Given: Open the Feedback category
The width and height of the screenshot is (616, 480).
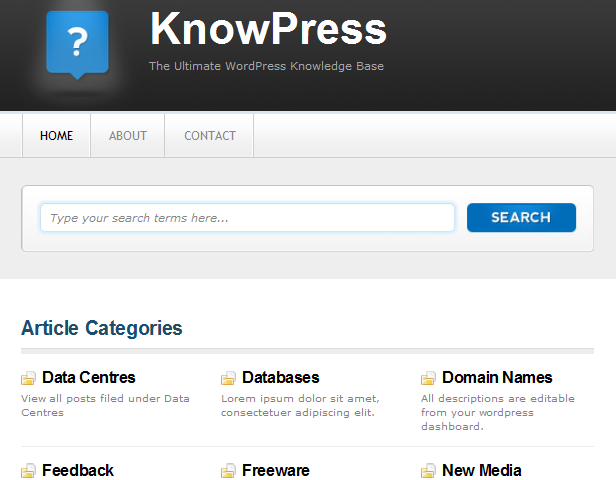Looking at the screenshot, I should pyautogui.click(x=78, y=470).
